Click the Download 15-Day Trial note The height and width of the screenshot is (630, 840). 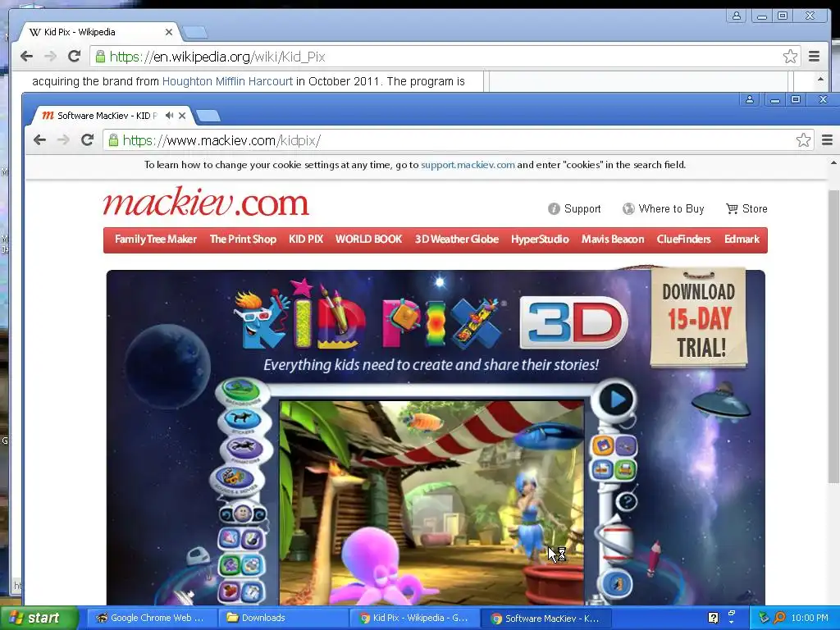tap(699, 318)
